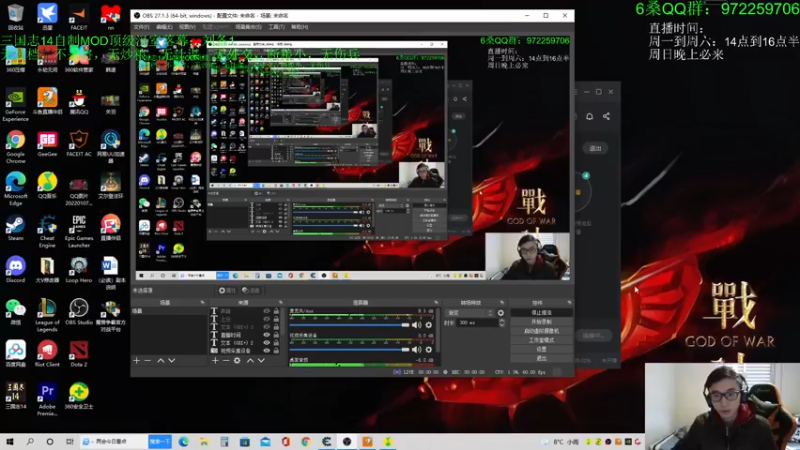Image resolution: width=800 pixels, height=450 pixels.
Task: Move selected OBS source up arrow
Action: point(250,361)
